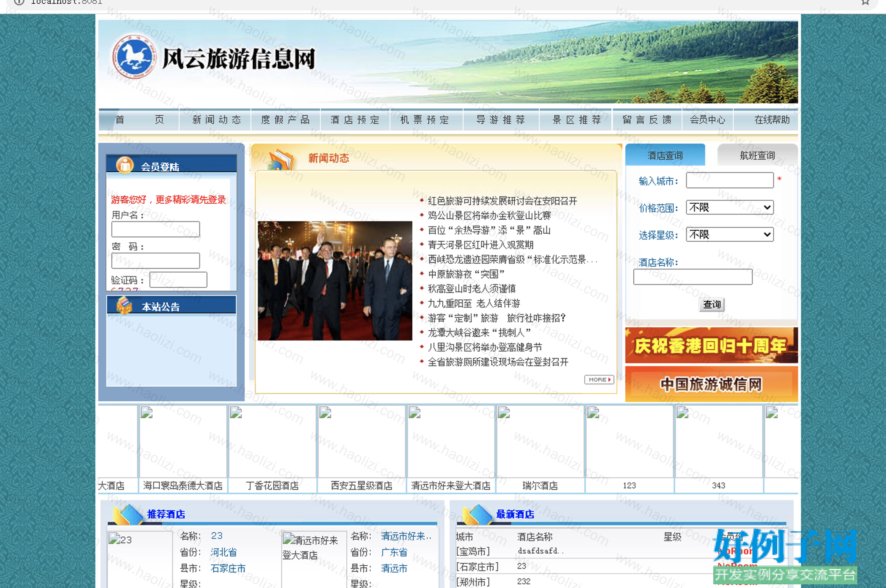Open hotel 海口寰岛泰德大酒店
The image size is (886, 588).
pos(183,485)
